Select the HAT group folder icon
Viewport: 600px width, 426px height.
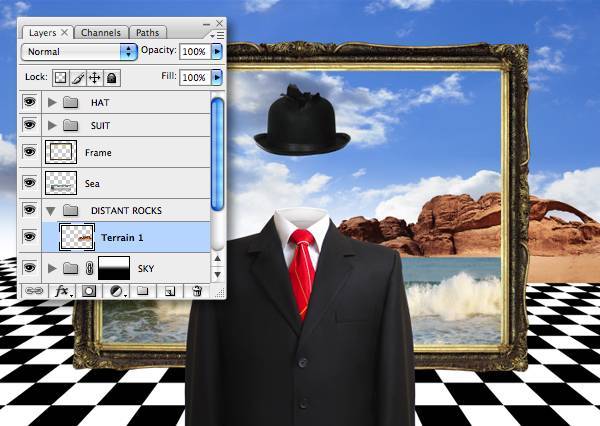(x=70, y=103)
